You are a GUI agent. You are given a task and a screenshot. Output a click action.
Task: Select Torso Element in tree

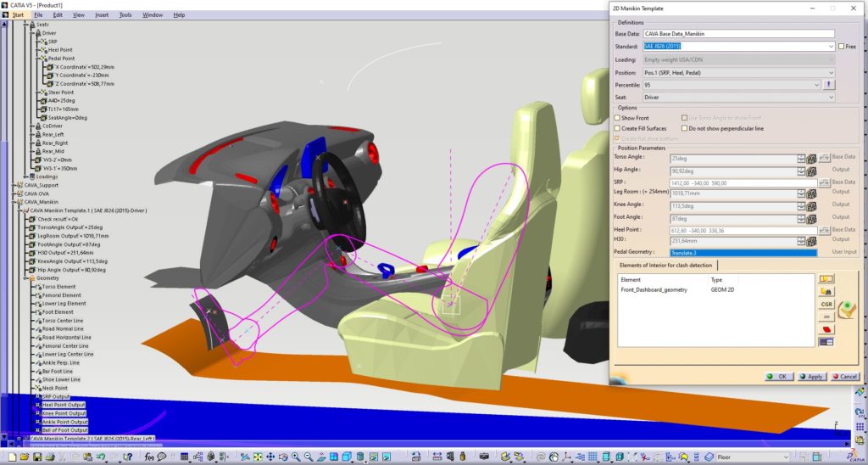(x=58, y=287)
